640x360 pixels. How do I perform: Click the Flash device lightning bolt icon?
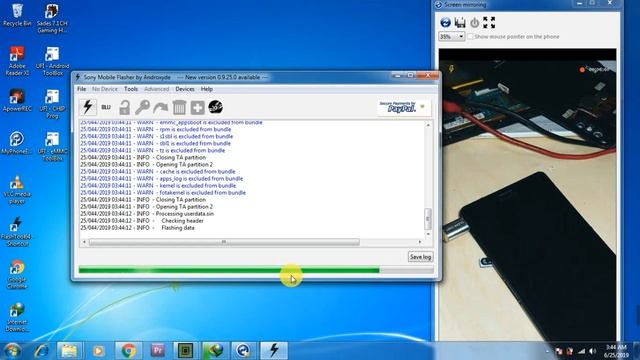88,107
